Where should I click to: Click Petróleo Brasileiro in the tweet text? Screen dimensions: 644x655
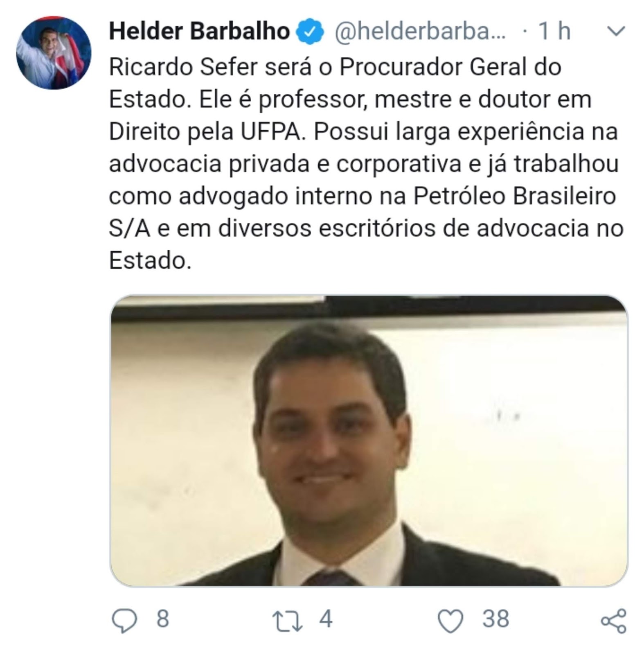coord(515,196)
